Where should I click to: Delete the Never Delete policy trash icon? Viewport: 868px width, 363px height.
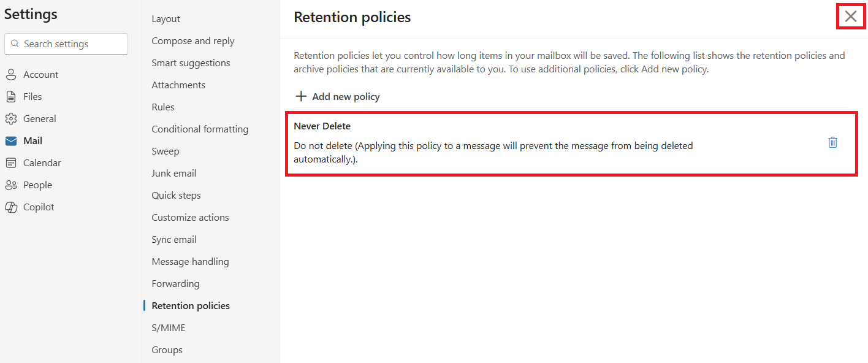click(832, 142)
